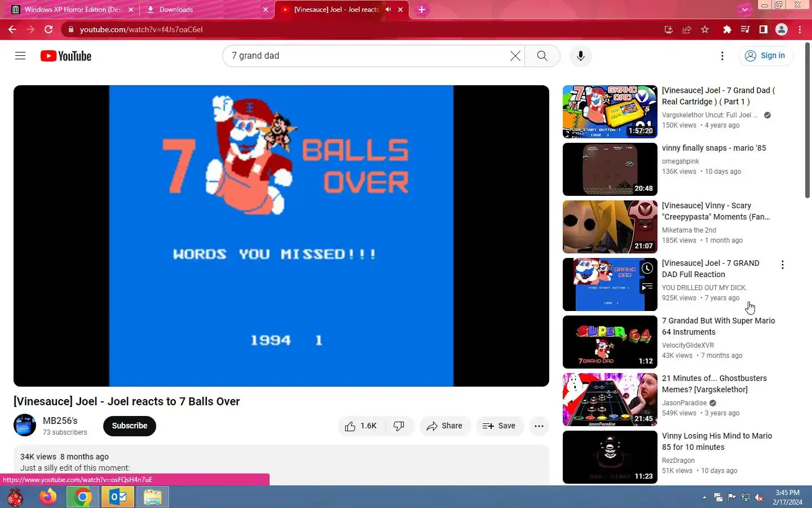The width and height of the screenshot is (812, 508).
Task: Clear the search query with the X
Action: [x=515, y=56]
